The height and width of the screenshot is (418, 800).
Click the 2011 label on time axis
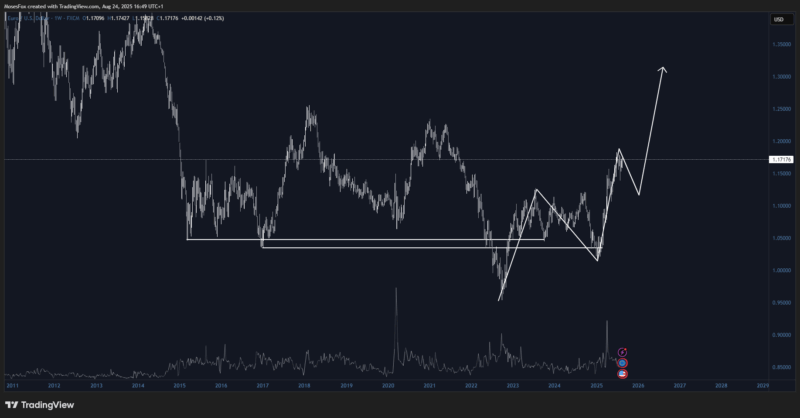point(12,384)
